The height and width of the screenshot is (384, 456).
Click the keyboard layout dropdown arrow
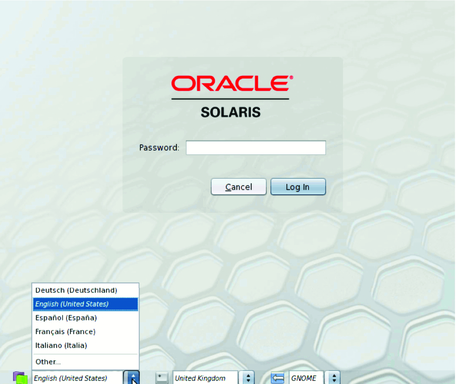pyautogui.click(x=248, y=378)
